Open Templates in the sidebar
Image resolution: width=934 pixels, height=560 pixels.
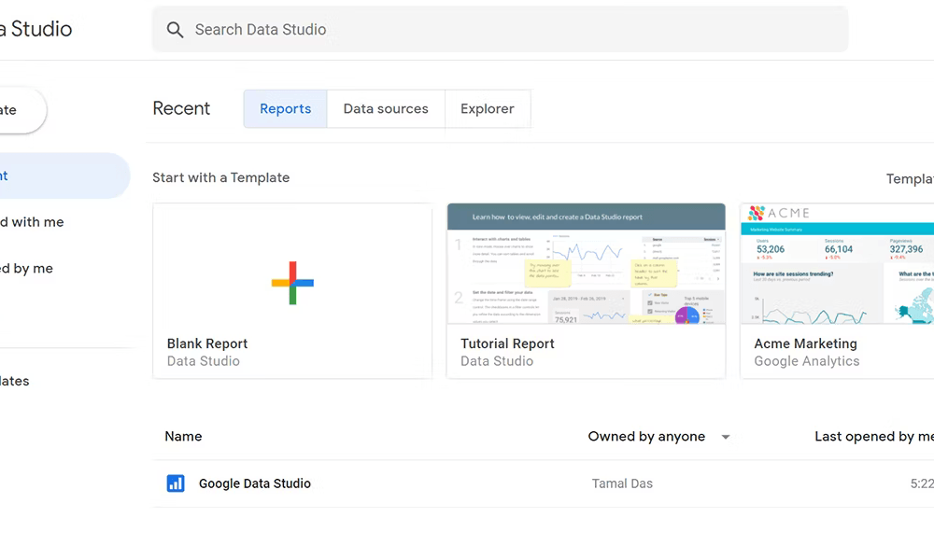click(14, 381)
